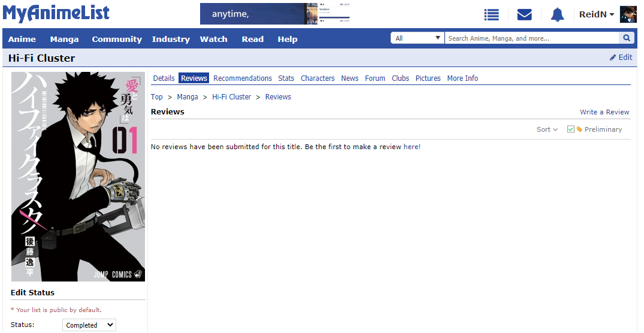Image resolution: width=644 pixels, height=333 pixels.
Task: Focus the Search Anime, Manga input field
Action: click(x=532, y=38)
